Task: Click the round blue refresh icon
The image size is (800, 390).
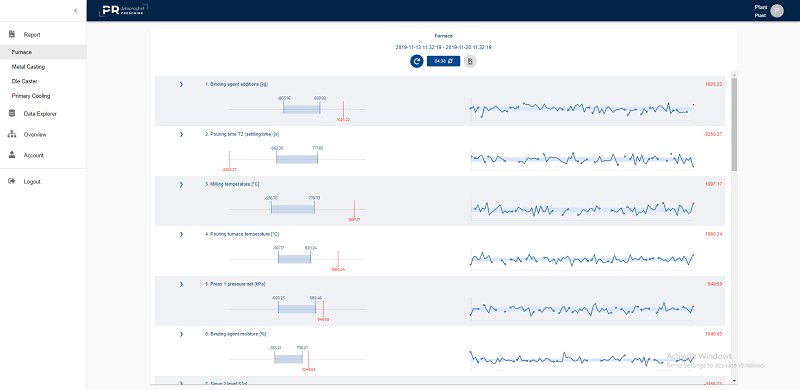Action: click(x=416, y=61)
